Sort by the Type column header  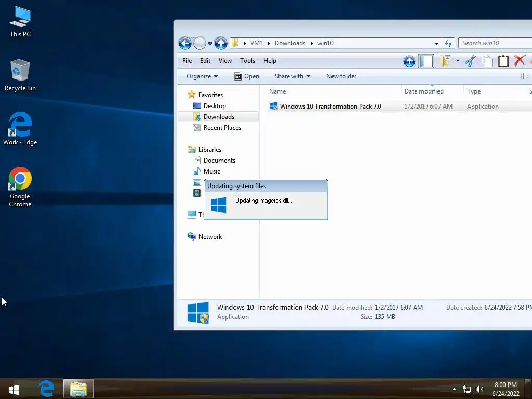474,91
